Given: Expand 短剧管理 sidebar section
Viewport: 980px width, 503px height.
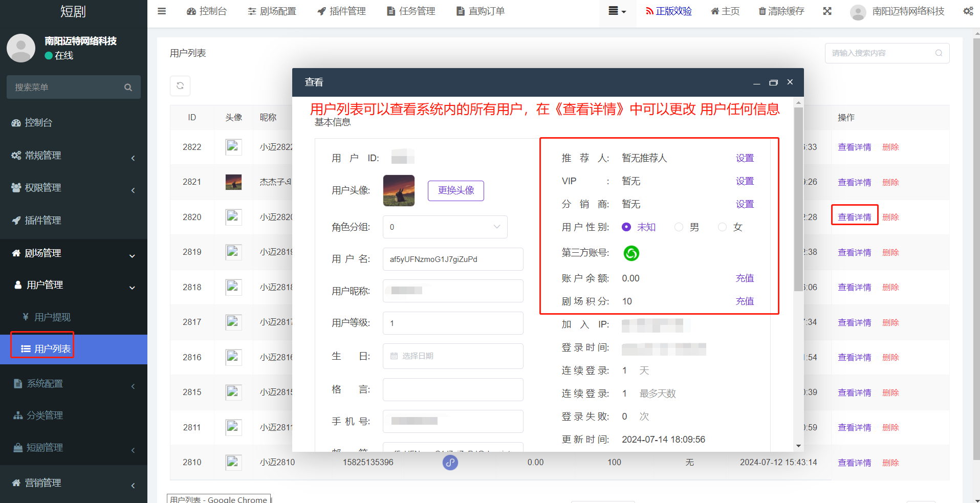Looking at the screenshot, I should click(x=74, y=447).
